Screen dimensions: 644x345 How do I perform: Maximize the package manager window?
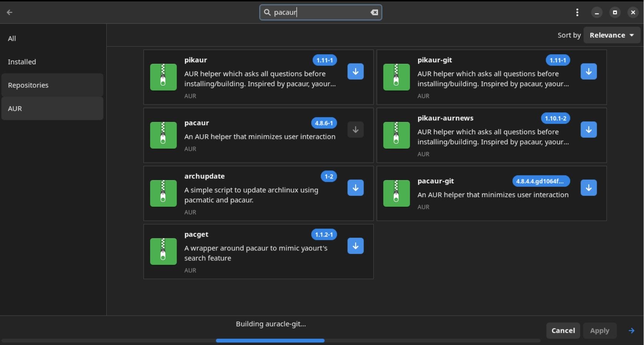pos(615,12)
